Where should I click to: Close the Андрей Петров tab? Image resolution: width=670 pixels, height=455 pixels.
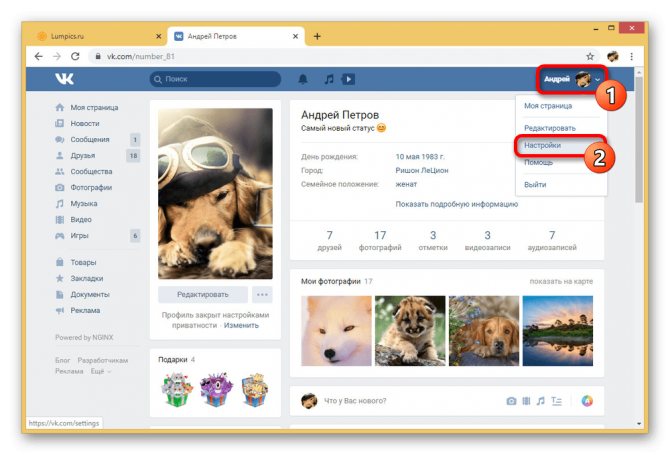coord(295,36)
